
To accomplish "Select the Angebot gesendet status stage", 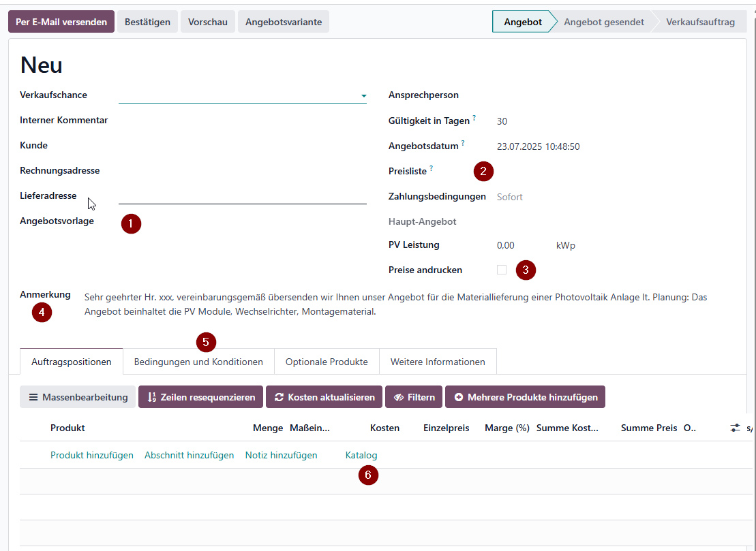I will pyautogui.click(x=604, y=22).
